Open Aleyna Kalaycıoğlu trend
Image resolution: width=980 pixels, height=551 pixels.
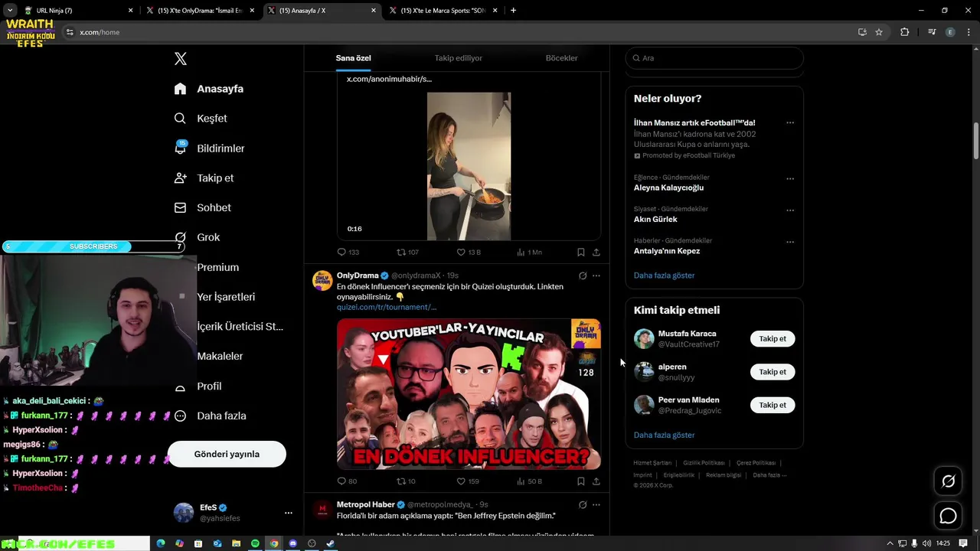pyautogui.click(x=668, y=187)
